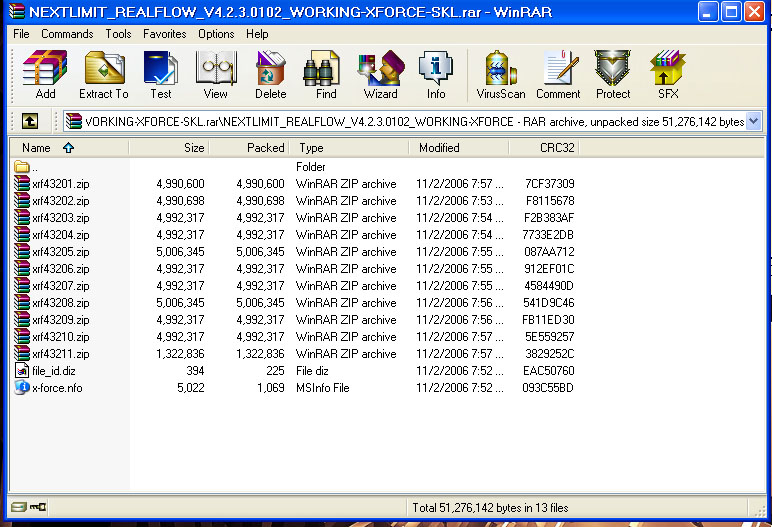Show archive Info
The height and width of the screenshot is (527, 772).
click(436, 74)
